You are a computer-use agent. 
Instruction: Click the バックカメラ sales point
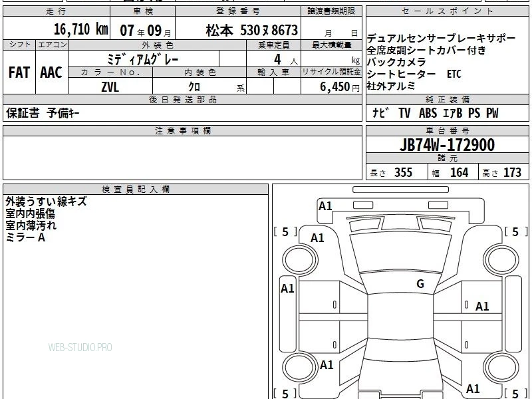pos(396,62)
